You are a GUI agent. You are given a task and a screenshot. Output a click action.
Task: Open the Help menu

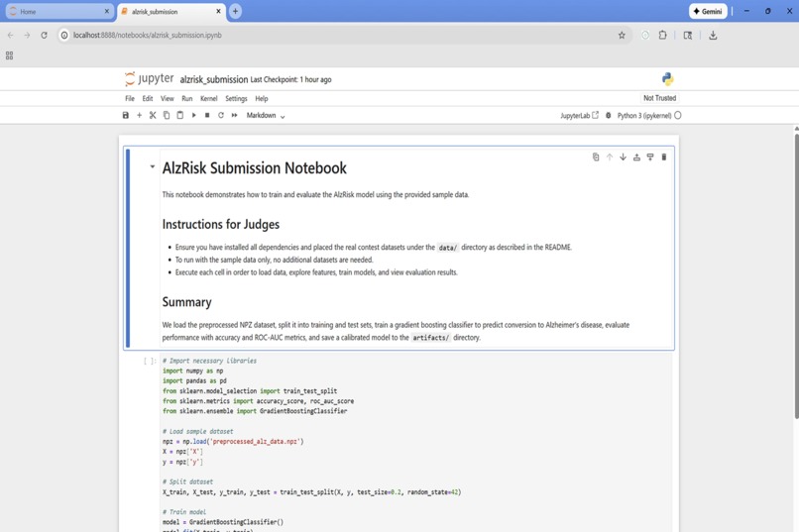click(x=262, y=99)
